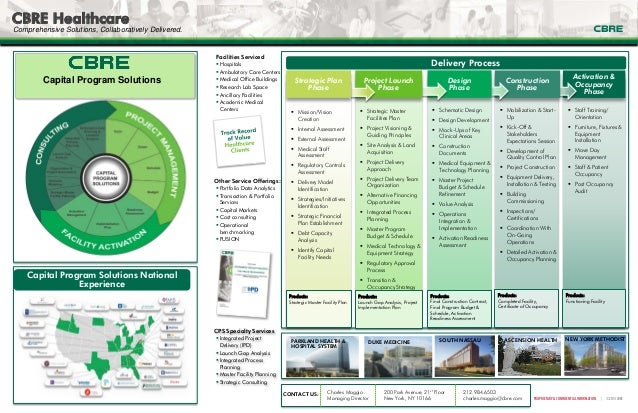This screenshot has height=413, width=638.
Task: Click the 212.984.6503 phone number
Action: coord(479,392)
